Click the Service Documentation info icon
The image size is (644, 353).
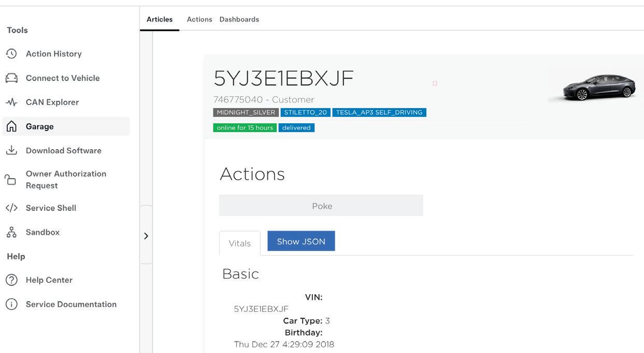pyautogui.click(x=11, y=304)
